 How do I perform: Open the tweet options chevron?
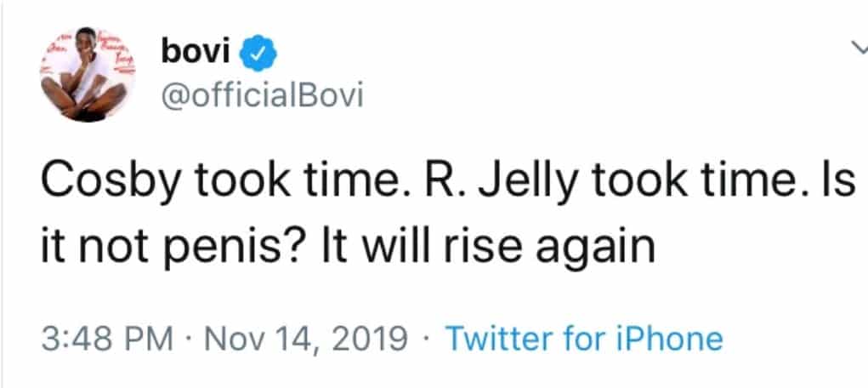tap(857, 52)
